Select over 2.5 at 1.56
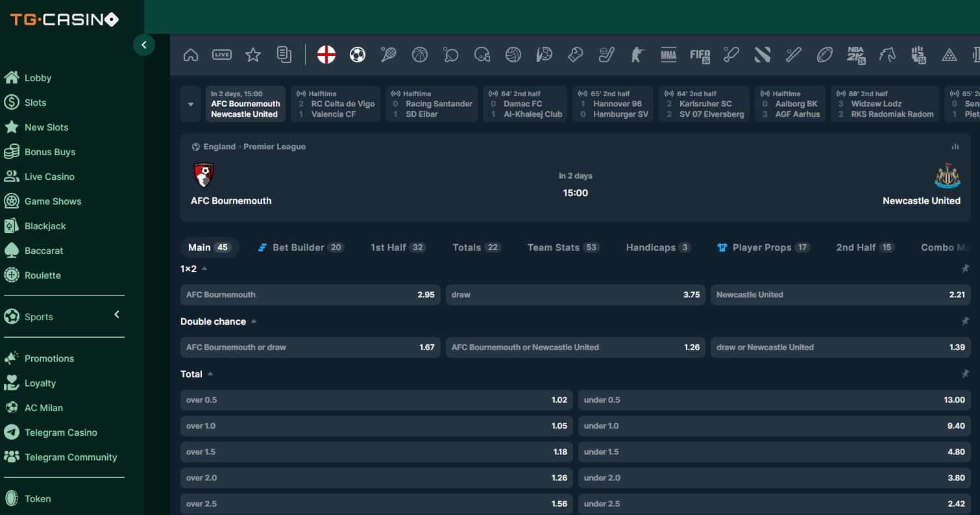 click(376, 503)
